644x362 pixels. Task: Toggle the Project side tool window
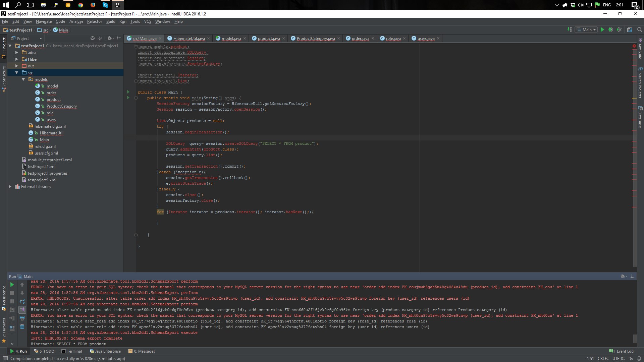4,47
